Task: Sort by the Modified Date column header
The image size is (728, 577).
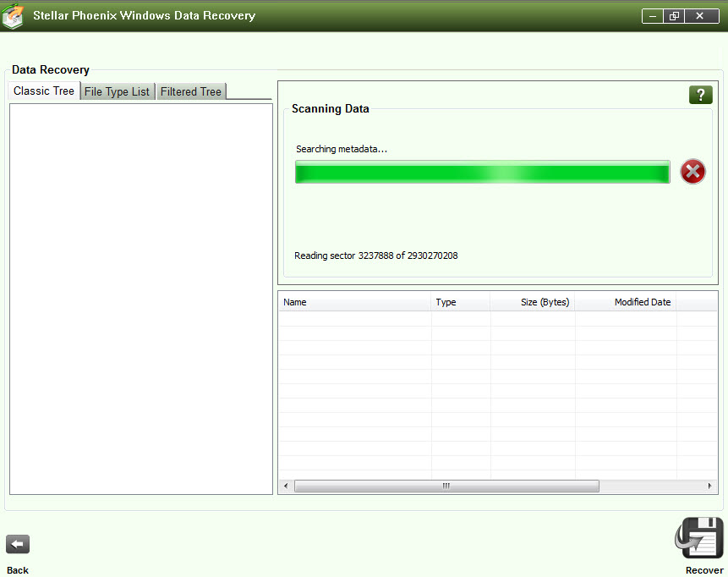Action: click(x=626, y=302)
